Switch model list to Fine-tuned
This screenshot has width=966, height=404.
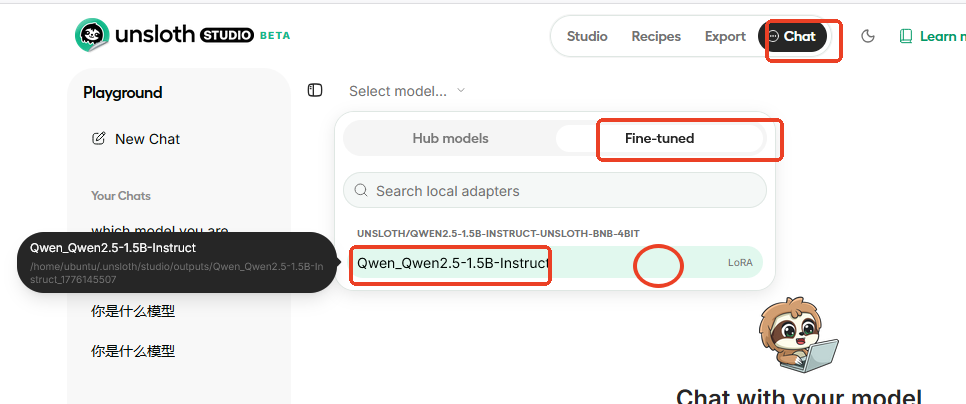[659, 138]
